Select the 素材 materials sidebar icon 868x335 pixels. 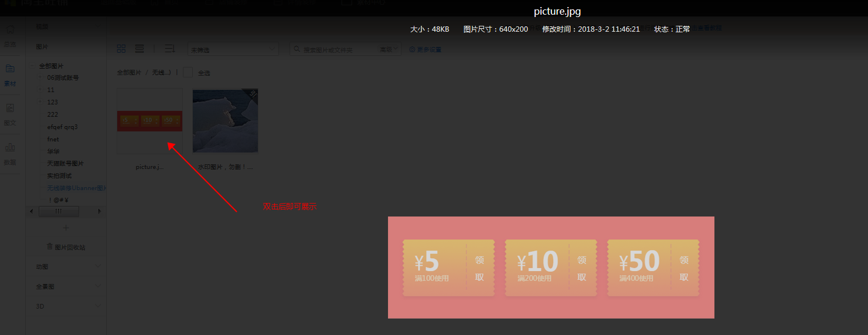coord(11,69)
